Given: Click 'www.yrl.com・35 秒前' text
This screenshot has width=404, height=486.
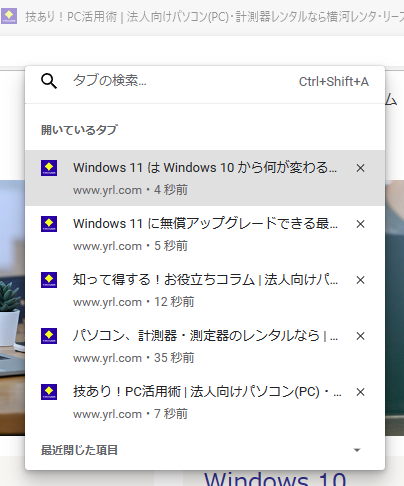Looking at the screenshot, I should tap(134, 358).
